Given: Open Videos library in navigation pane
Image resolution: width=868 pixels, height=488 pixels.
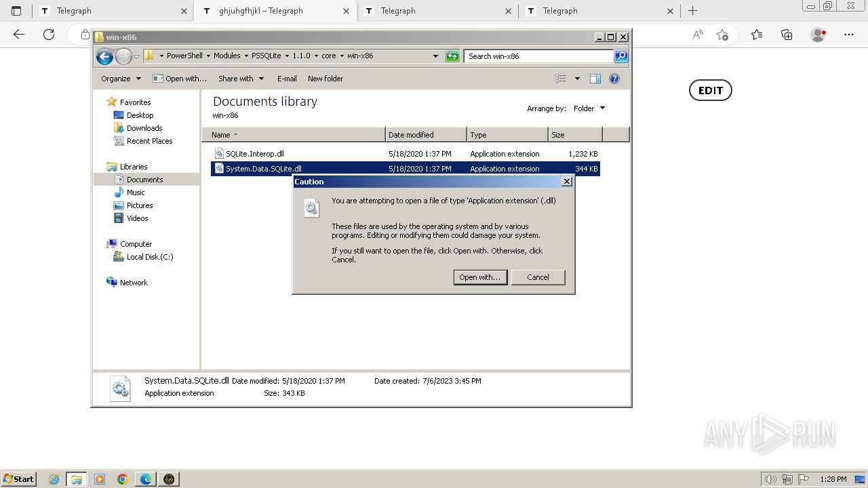Looking at the screenshot, I should point(137,218).
